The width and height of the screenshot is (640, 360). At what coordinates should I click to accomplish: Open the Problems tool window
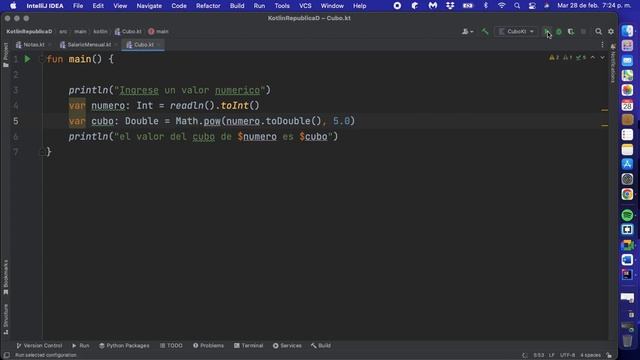tap(209, 346)
